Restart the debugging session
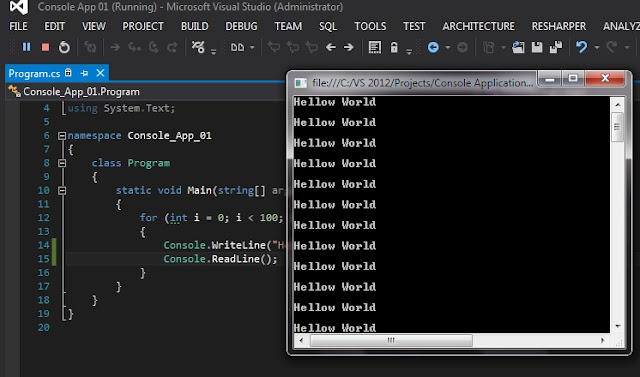This screenshot has width=640, height=377. (x=64, y=47)
